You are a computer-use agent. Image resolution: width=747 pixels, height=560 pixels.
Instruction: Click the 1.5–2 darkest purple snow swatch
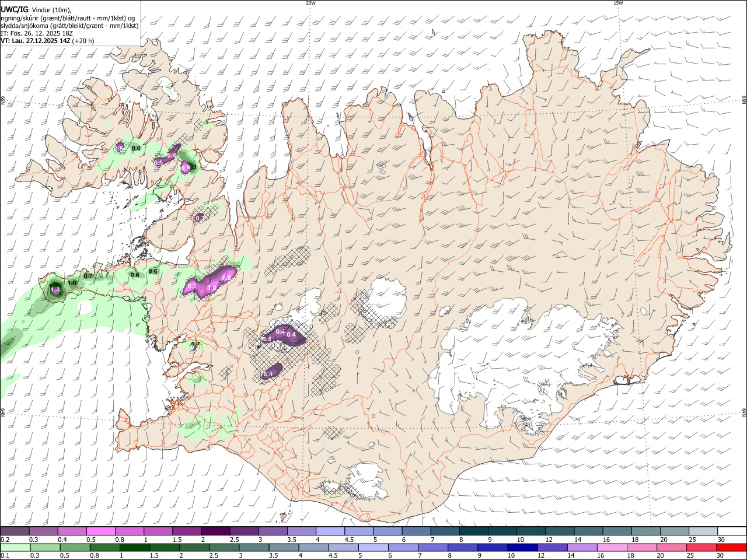coord(215,531)
